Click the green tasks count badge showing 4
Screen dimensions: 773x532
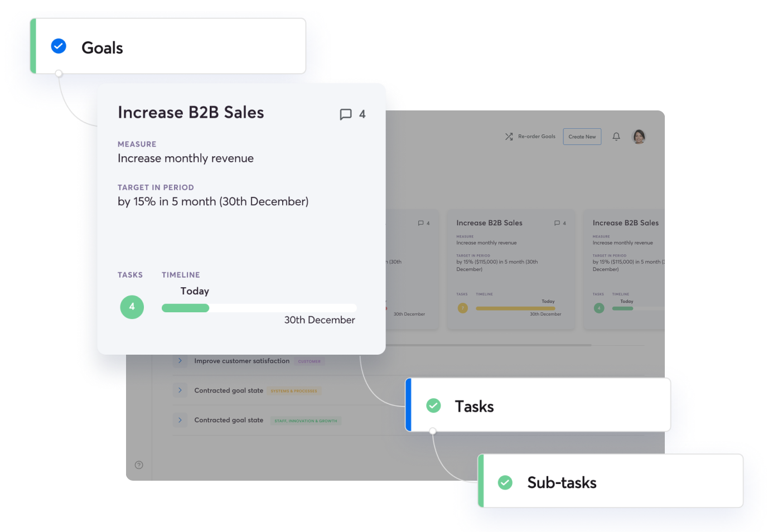132,307
